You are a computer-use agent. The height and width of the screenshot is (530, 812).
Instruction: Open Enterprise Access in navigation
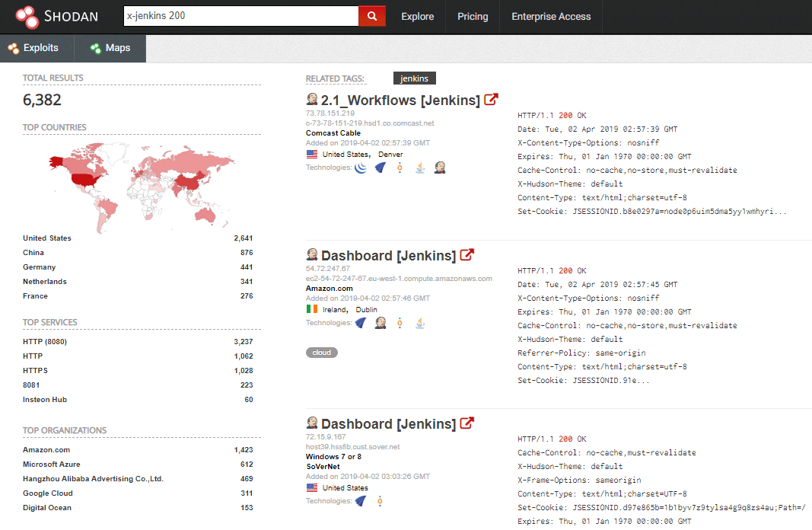click(x=551, y=17)
